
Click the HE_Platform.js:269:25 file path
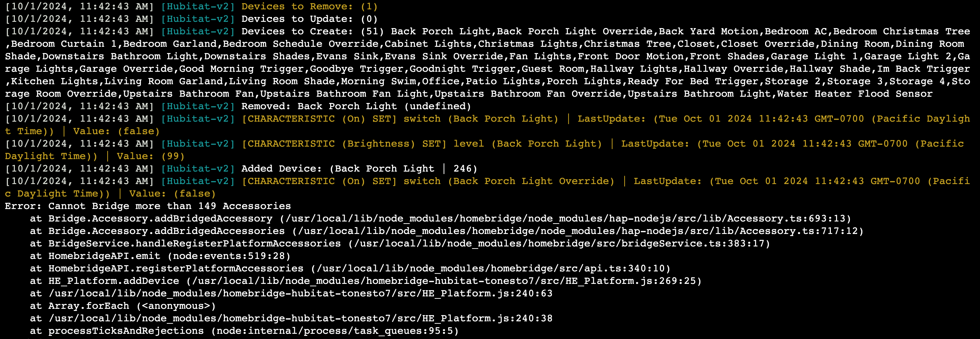444,281
